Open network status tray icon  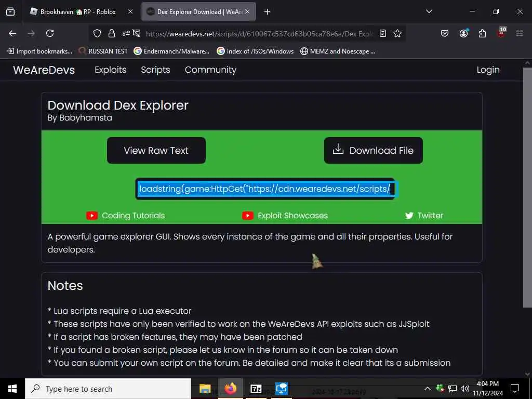453,389
